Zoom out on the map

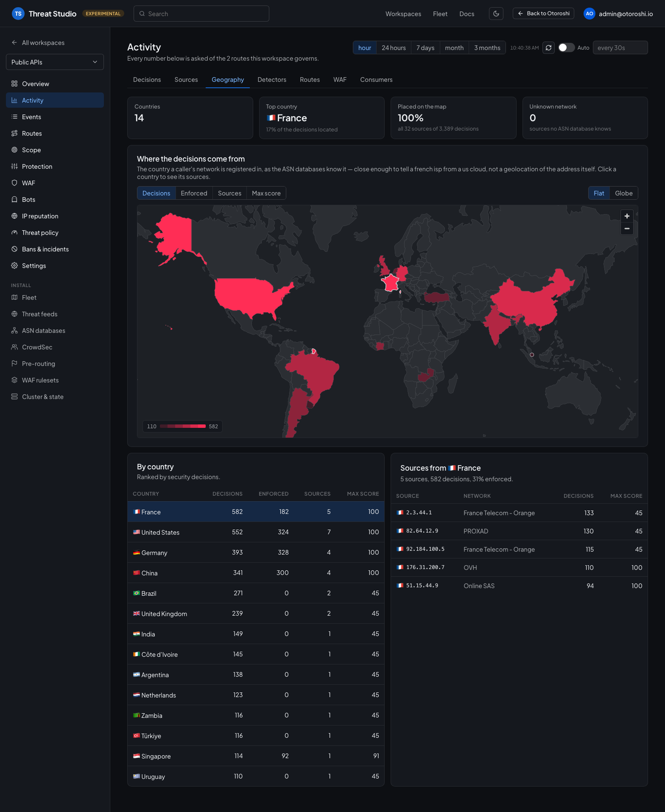627,229
